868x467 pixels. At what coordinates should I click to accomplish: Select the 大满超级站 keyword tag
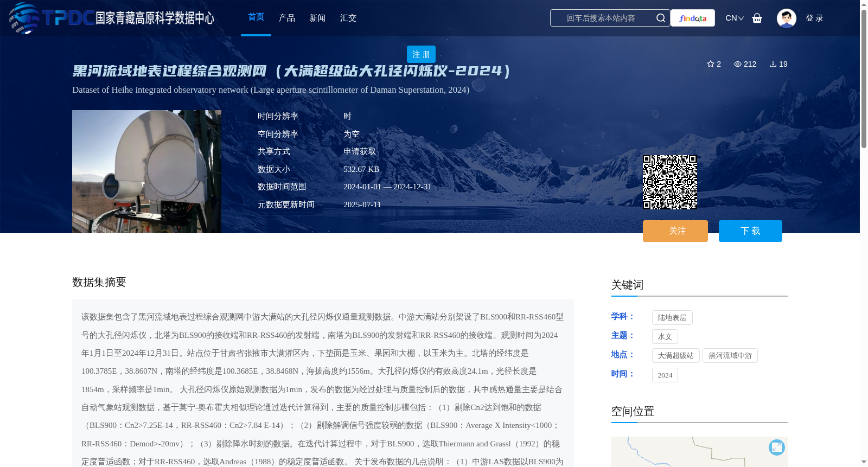tap(675, 356)
